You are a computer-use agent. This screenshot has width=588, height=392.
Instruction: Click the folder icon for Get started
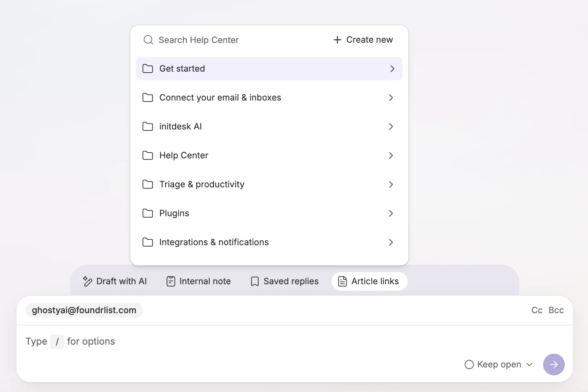click(x=148, y=69)
